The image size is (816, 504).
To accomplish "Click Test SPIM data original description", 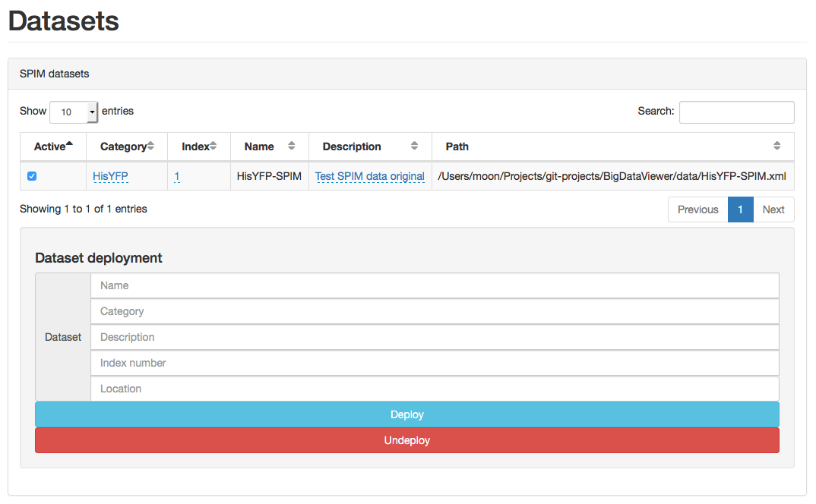I will [369, 176].
